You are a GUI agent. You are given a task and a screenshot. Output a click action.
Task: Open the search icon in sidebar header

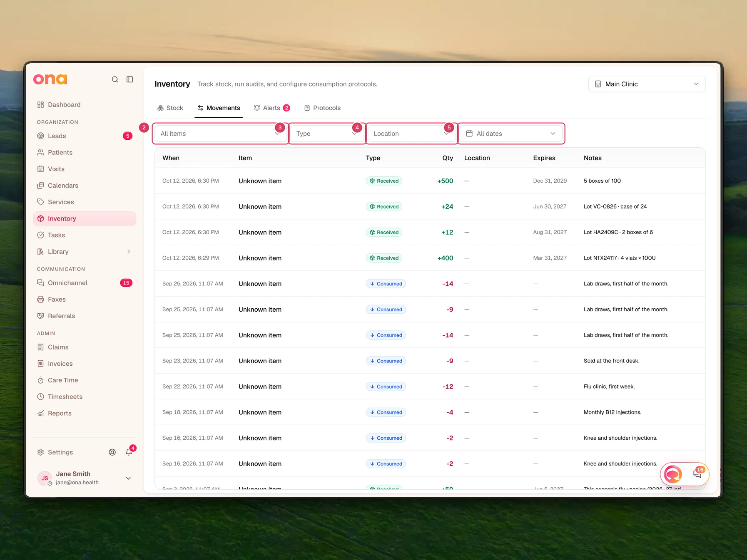115,79
